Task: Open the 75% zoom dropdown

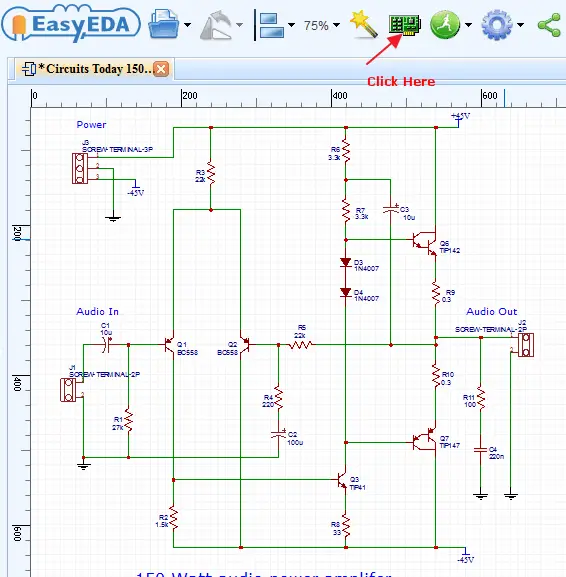Action: coord(322,25)
